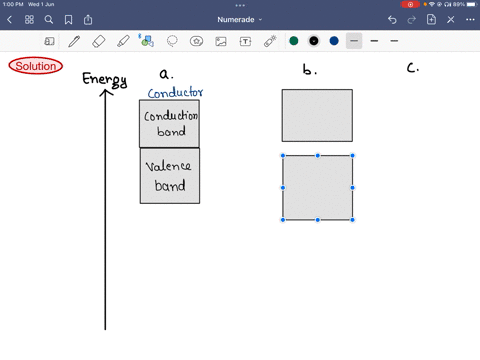480x360 pixels.
Task: Choose the green pen color
Action: [x=294, y=41]
